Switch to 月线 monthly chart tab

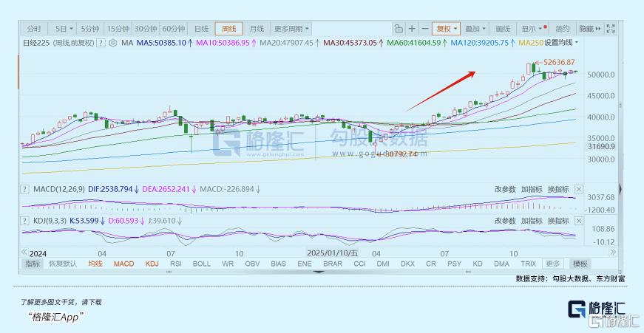click(256, 29)
